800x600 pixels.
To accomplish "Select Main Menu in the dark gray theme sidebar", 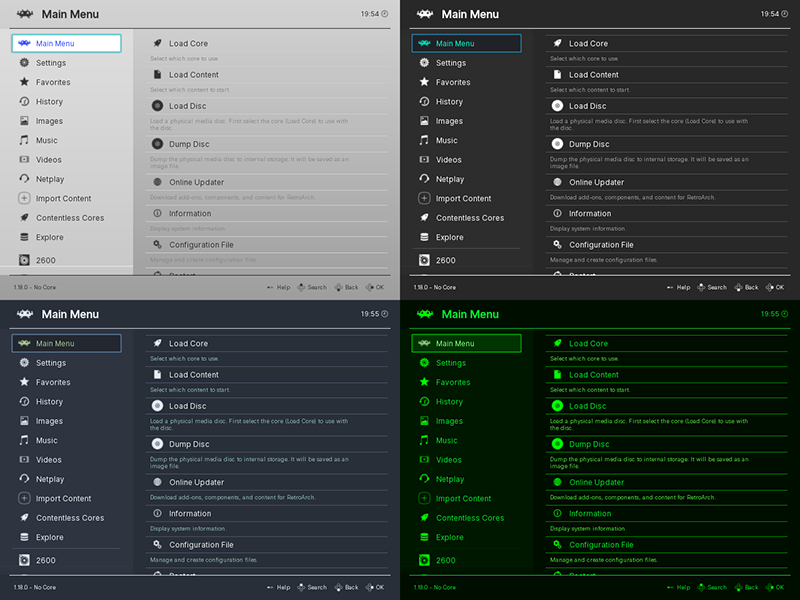I will 466,43.
